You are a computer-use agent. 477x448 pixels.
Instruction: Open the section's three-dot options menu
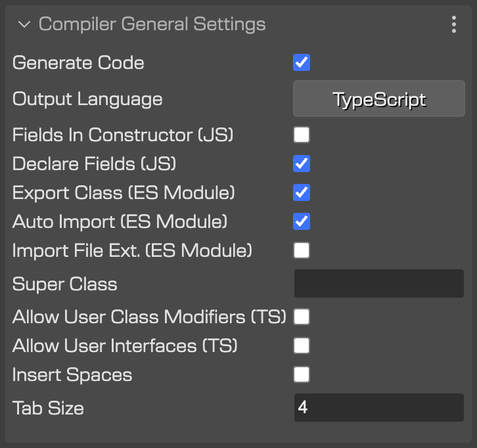tap(453, 24)
